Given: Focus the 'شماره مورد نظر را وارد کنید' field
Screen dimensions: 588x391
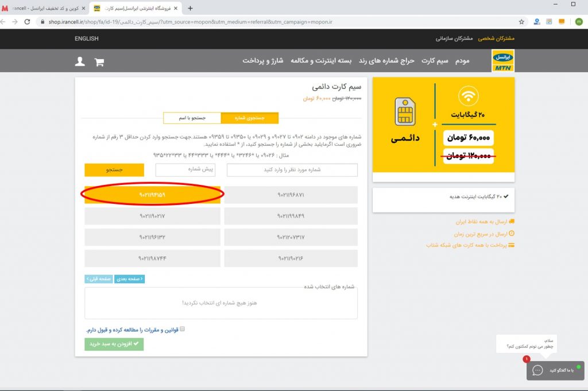Looking at the screenshot, I should coord(292,170).
